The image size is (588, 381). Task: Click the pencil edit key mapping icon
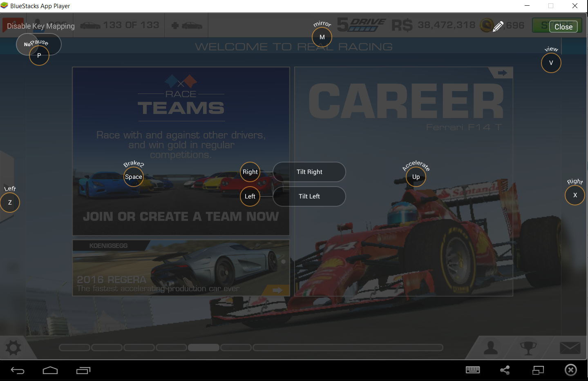point(498,27)
